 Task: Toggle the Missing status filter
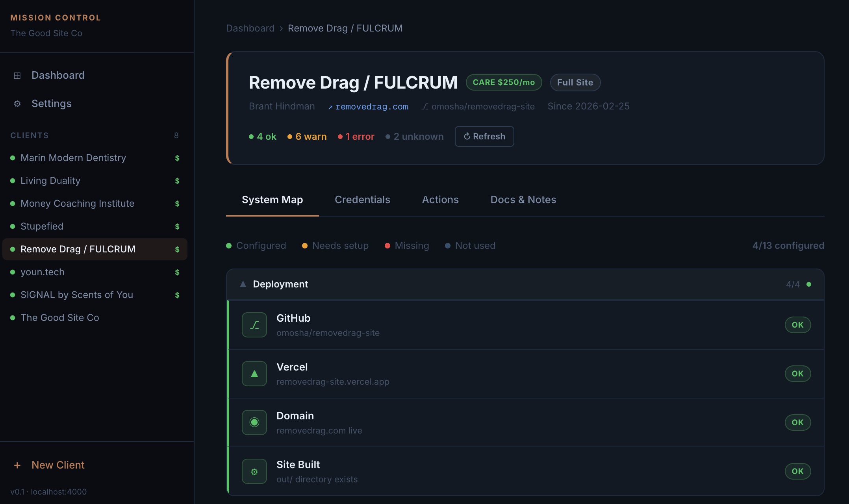click(x=407, y=245)
